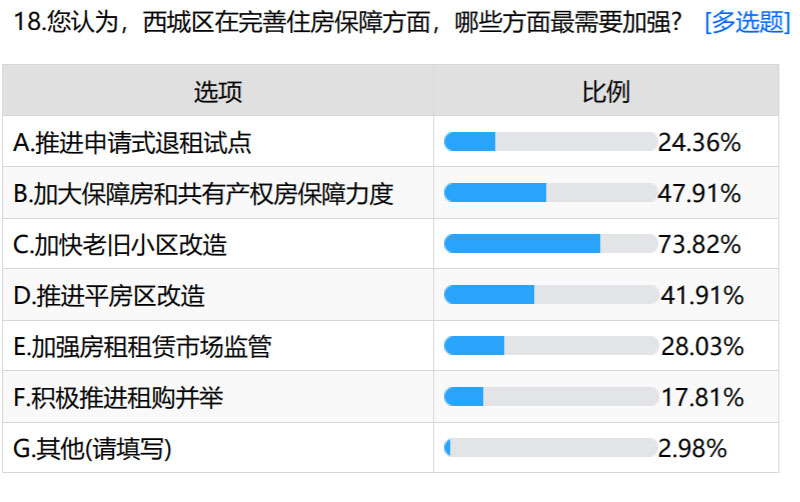Select the 选项 column header
The image size is (800, 502).
(218, 92)
